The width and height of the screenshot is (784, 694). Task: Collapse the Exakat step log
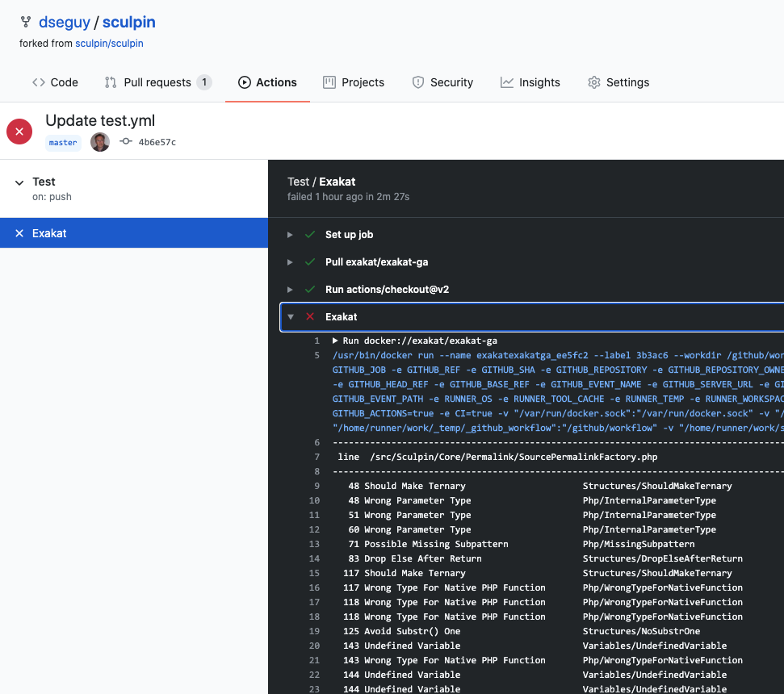(291, 317)
